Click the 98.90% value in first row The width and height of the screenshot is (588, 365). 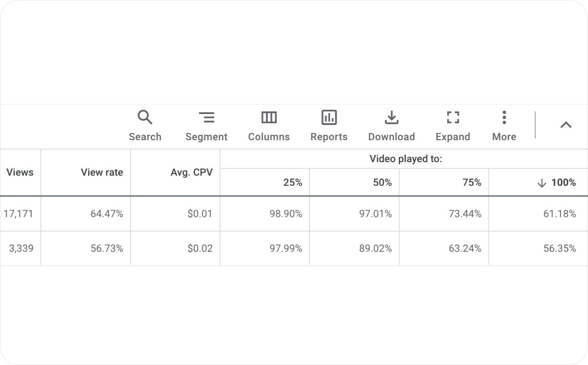285,214
